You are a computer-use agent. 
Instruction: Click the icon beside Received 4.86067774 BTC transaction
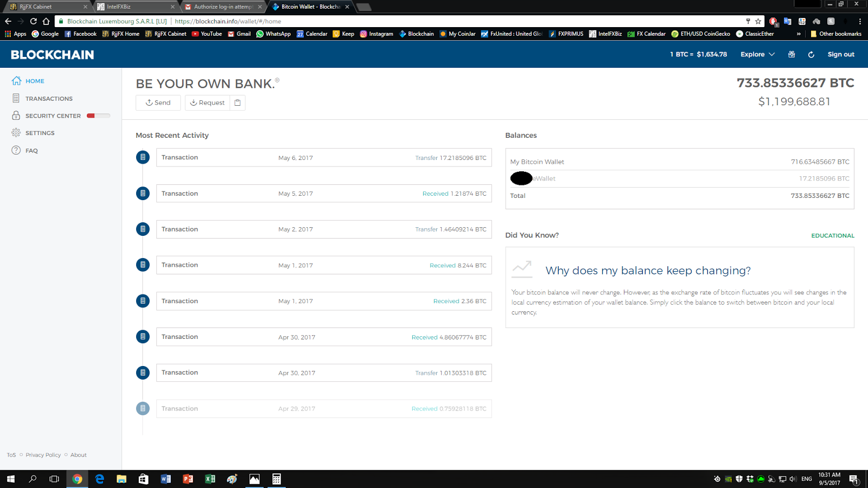pos(143,337)
